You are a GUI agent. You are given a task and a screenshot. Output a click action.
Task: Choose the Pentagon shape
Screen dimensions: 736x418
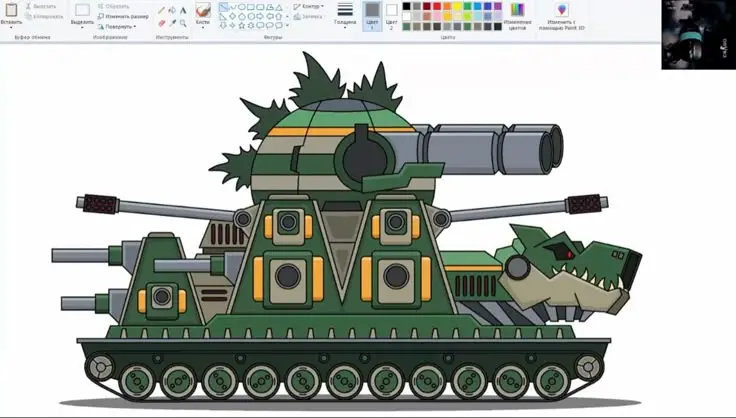[x=242, y=16]
